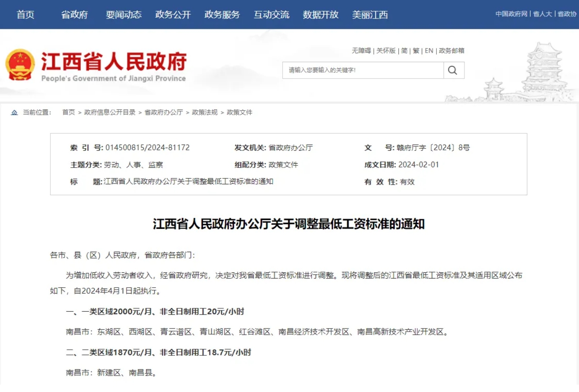Click breadcrumb 首页
579x392 pixels.
pyautogui.click(x=69, y=112)
